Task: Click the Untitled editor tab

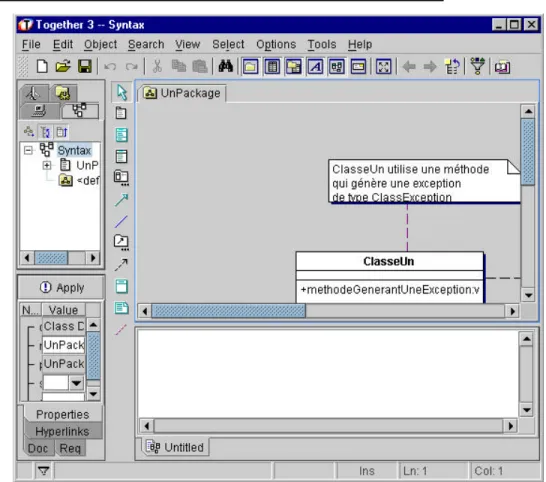Action: (175, 447)
